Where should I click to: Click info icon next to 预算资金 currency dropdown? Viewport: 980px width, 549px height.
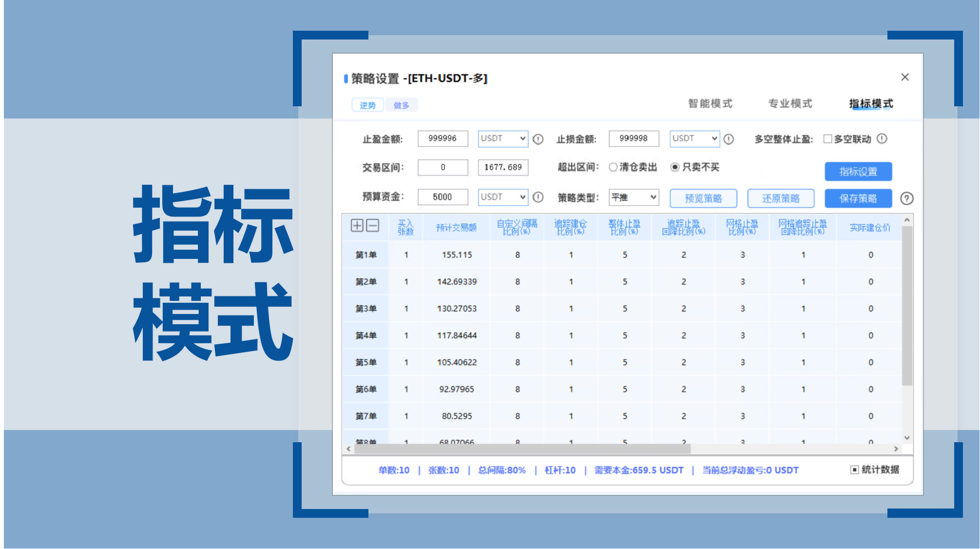(538, 197)
